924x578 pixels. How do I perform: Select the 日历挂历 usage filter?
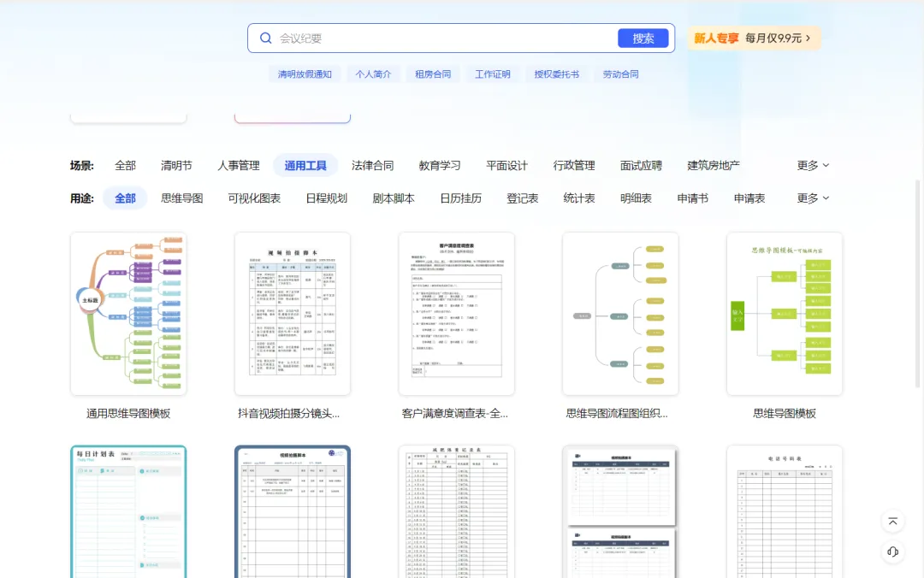point(460,198)
